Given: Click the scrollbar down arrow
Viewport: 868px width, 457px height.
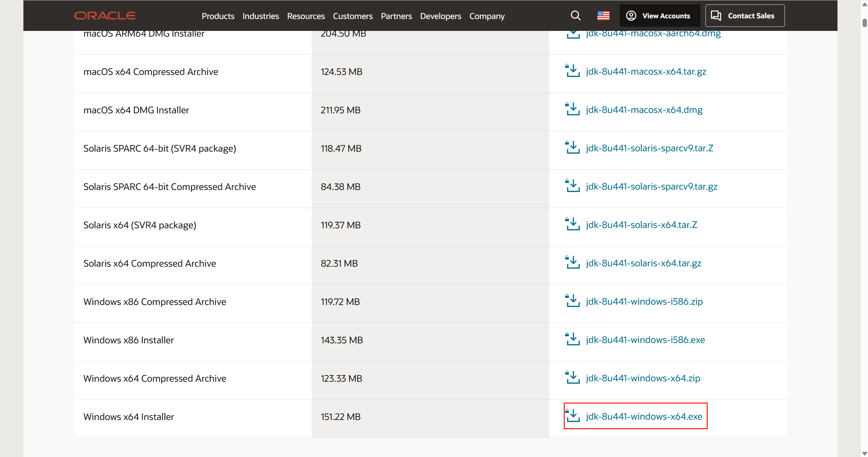Looking at the screenshot, I should 864,453.
